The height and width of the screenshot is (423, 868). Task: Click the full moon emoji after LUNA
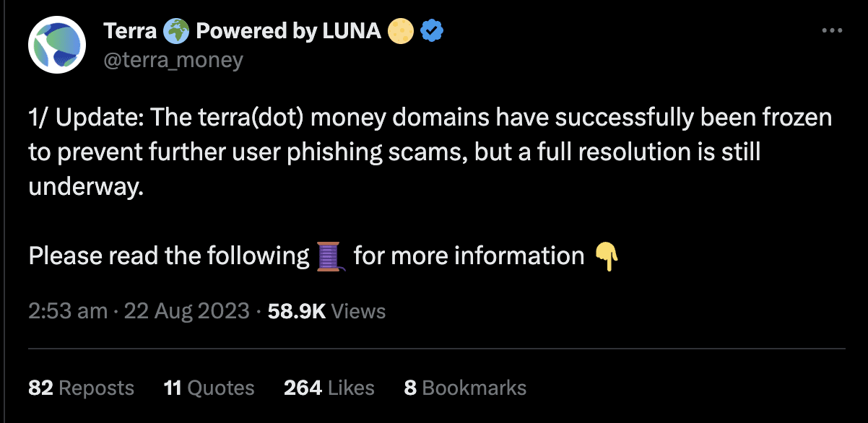point(401,31)
